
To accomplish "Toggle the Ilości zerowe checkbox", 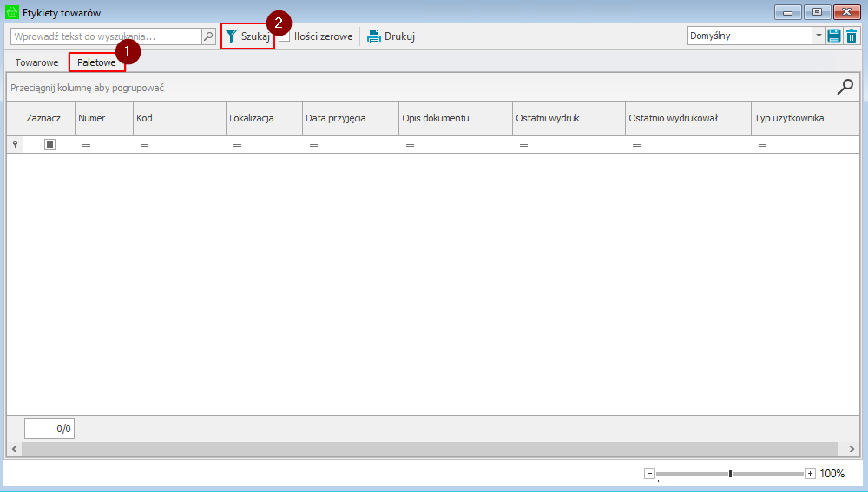I will [285, 36].
